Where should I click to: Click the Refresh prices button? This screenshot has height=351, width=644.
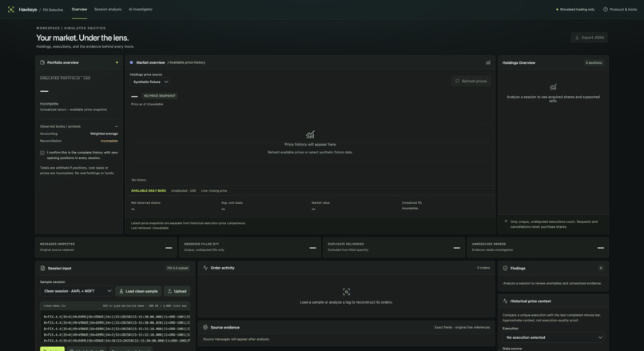471,81
